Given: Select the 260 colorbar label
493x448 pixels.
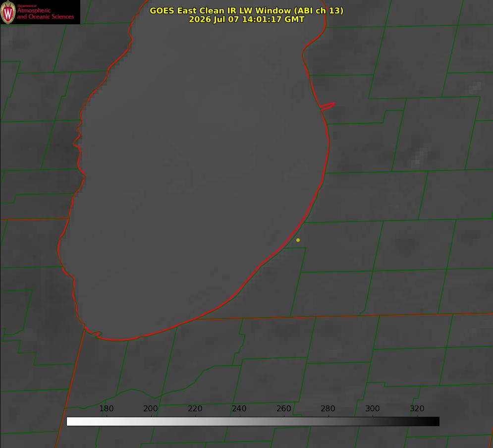Looking at the screenshot, I should point(283,408).
